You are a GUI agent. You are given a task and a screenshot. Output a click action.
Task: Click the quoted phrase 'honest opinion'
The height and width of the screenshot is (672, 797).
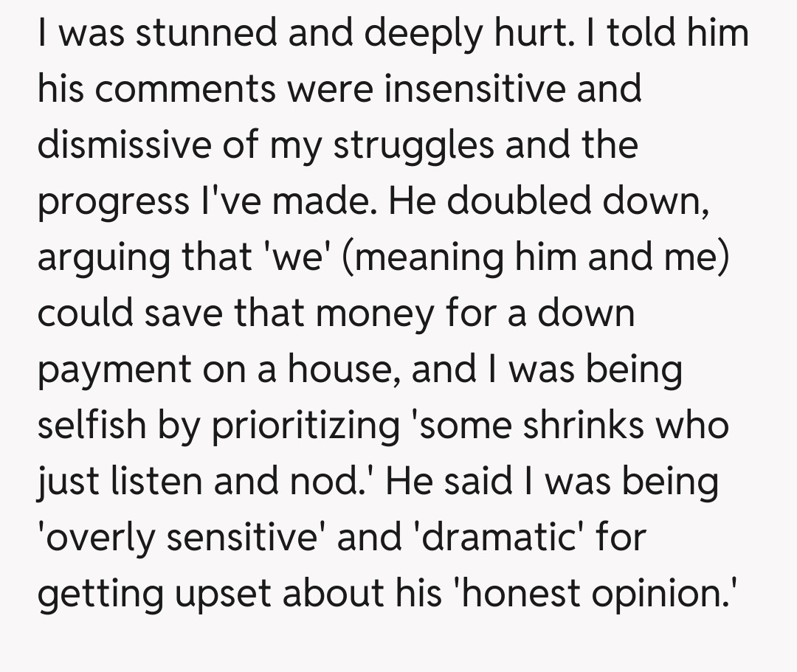point(598,594)
